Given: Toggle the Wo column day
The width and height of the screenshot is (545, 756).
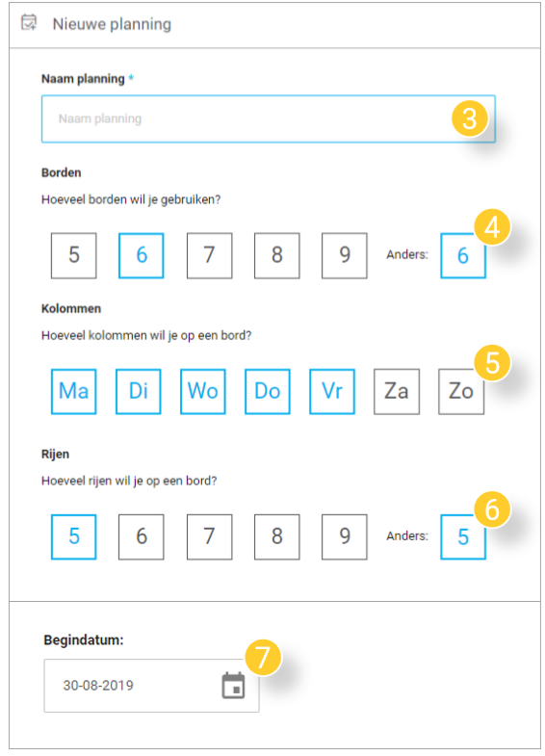Looking at the screenshot, I should tap(203, 392).
